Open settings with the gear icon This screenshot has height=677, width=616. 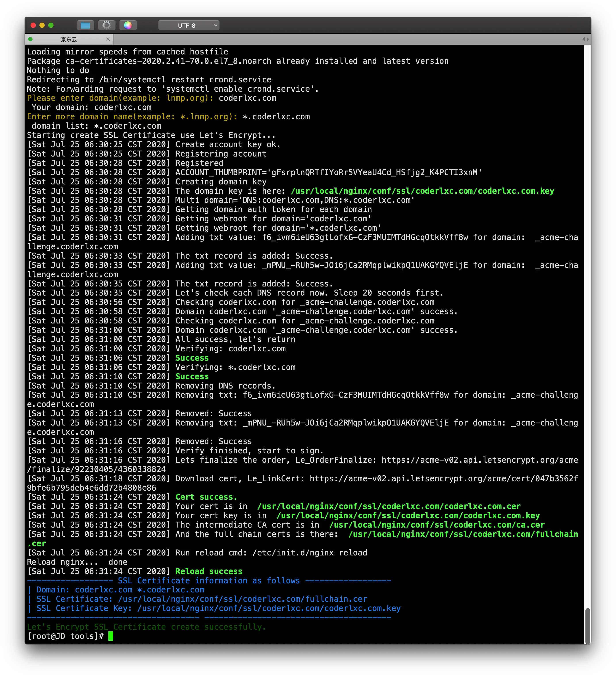pos(107,25)
